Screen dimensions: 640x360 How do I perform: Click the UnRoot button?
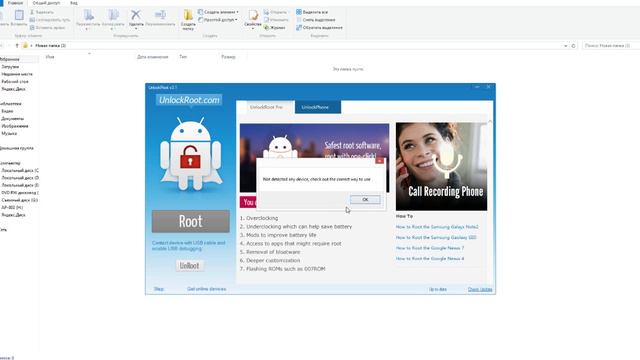click(189, 266)
